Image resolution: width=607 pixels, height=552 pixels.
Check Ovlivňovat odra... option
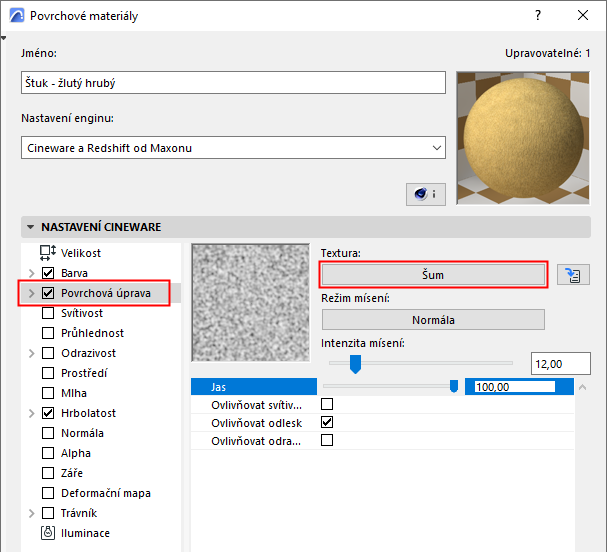pos(327,441)
